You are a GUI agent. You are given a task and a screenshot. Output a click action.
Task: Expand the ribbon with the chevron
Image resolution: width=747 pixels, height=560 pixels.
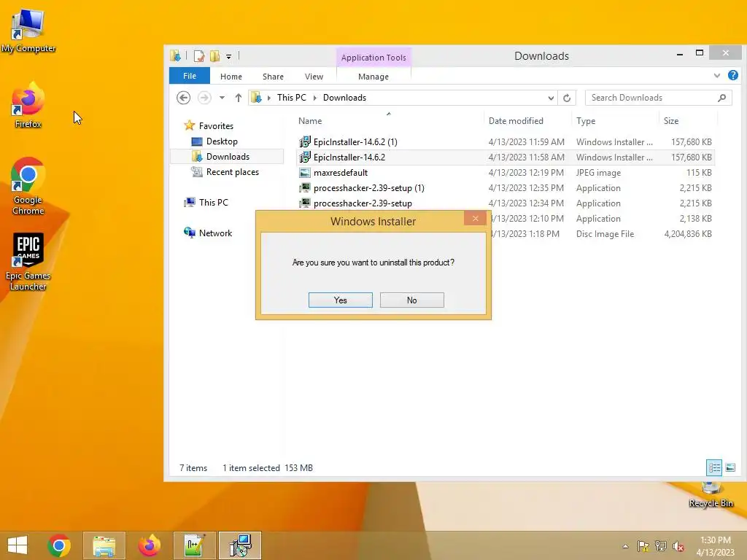(717, 76)
